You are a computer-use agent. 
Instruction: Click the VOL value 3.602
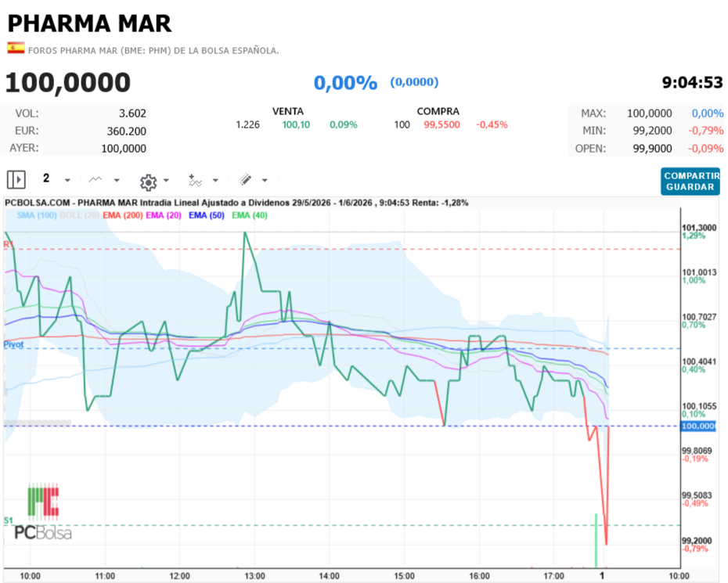(x=132, y=113)
